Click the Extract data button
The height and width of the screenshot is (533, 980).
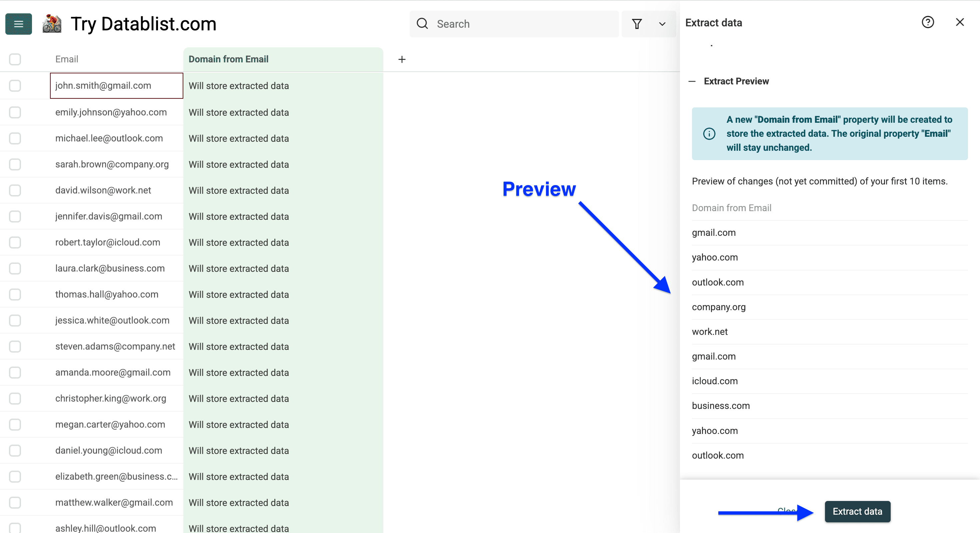click(857, 511)
